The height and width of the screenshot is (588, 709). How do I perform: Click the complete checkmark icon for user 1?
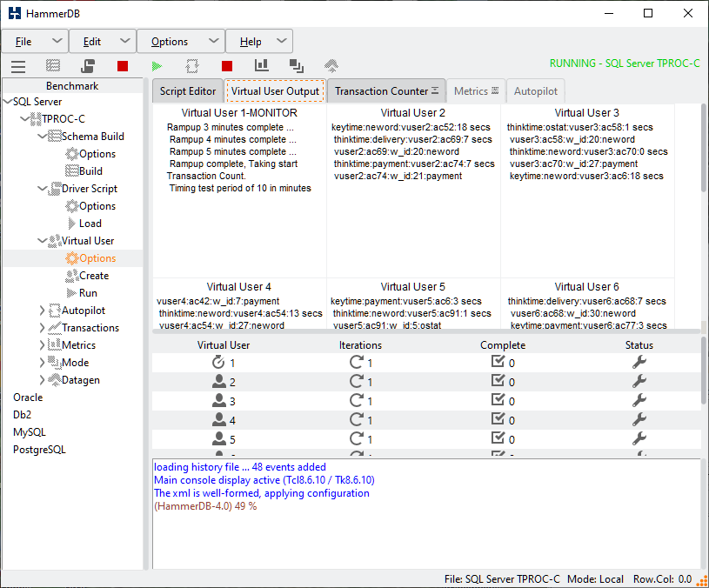coord(498,362)
